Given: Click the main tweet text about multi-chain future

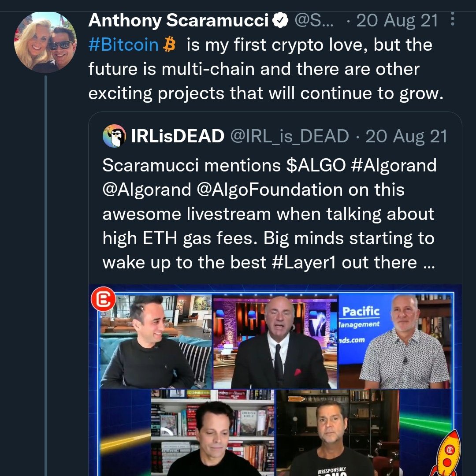Looking at the screenshot, I should tap(266, 69).
